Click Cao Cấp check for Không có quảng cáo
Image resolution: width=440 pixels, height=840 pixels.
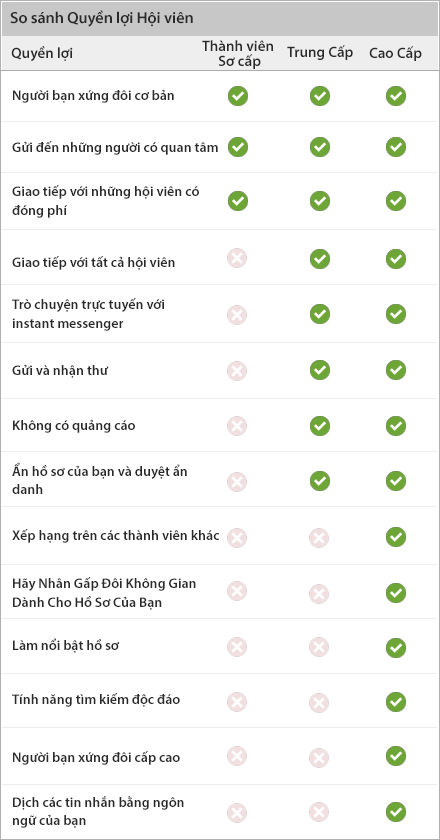tap(396, 426)
